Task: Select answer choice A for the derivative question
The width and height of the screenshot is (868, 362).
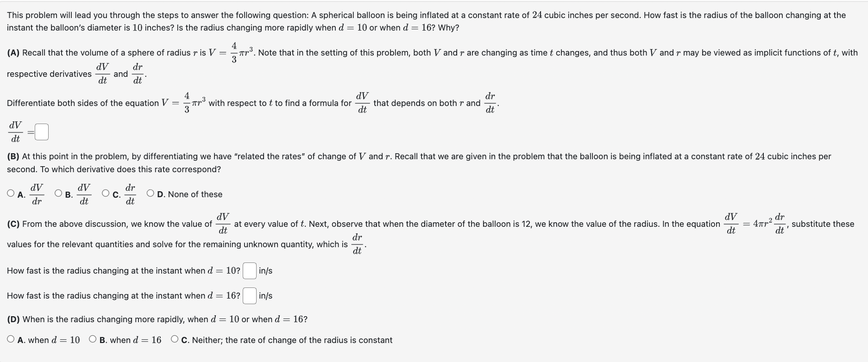Action: tap(10, 193)
